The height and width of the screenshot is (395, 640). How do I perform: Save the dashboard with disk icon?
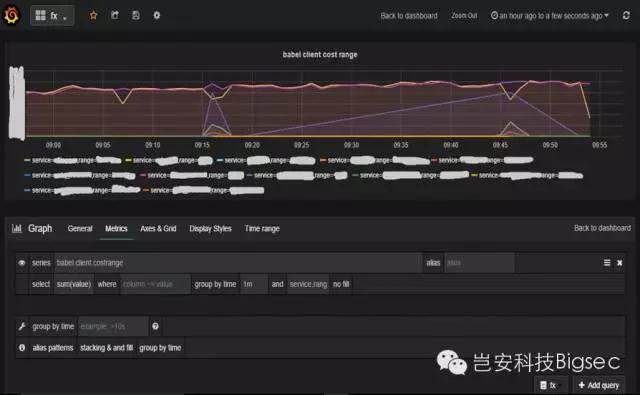tap(136, 16)
